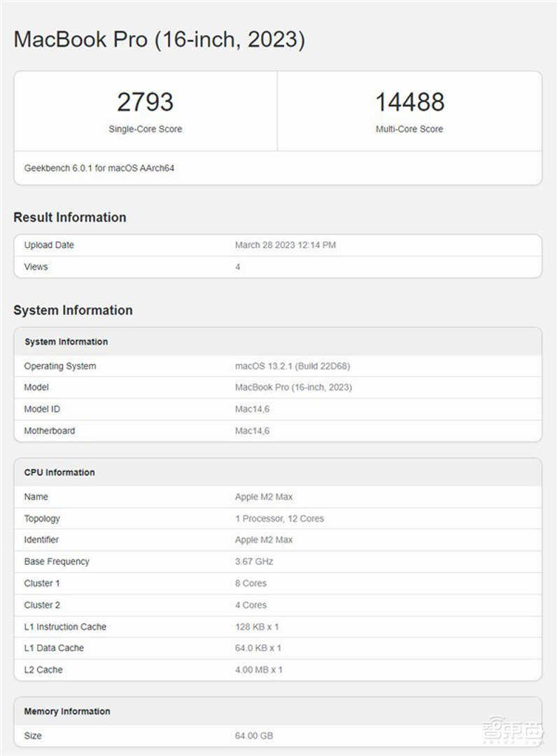557x756 pixels.
Task: Select the Single-Core Score label
Action: pyautogui.click(x=145, y=129)
